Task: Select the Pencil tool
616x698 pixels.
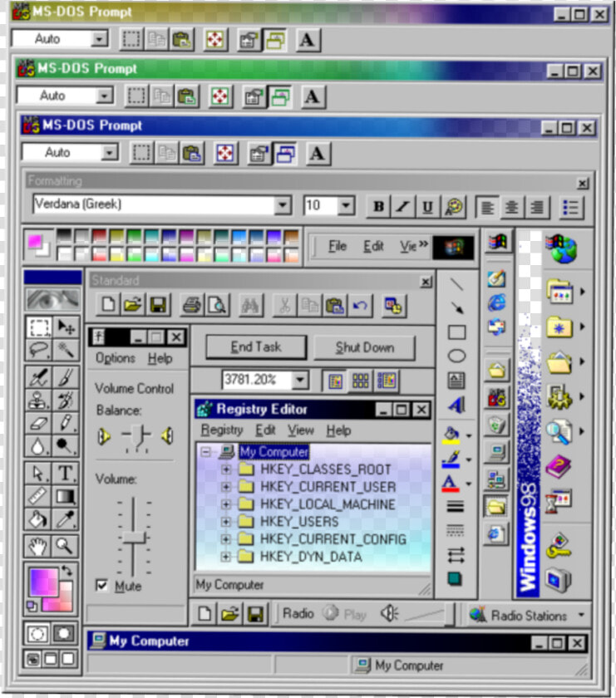Action: pos(66,423)
